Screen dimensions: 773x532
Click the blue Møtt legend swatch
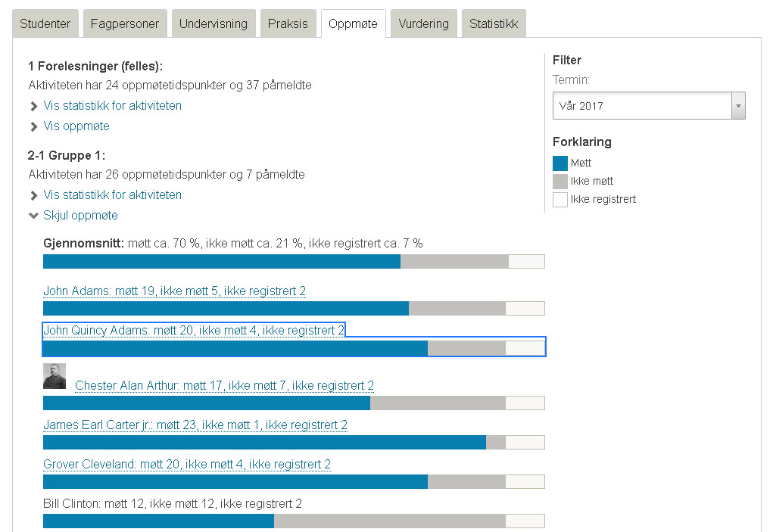pyautogui.click(x=560, y=163)
